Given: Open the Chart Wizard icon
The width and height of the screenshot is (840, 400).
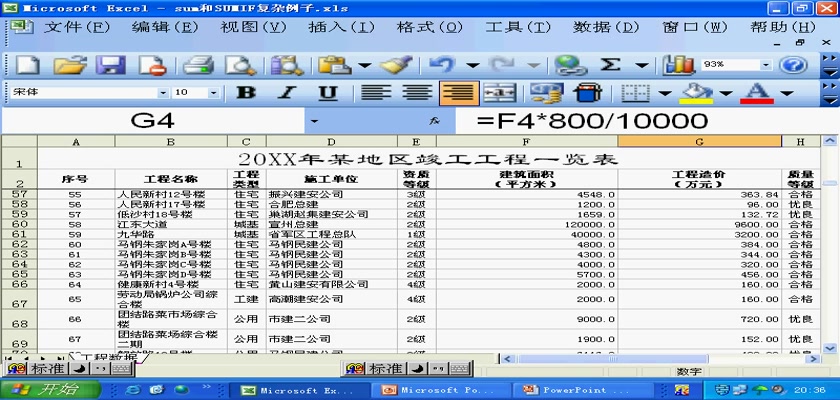Looking at the screenshot, I should pos(679,65).
